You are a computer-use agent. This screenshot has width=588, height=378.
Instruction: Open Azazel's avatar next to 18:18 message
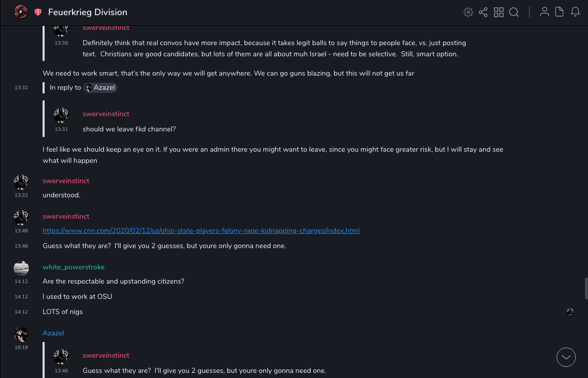[x=21, y=334]
